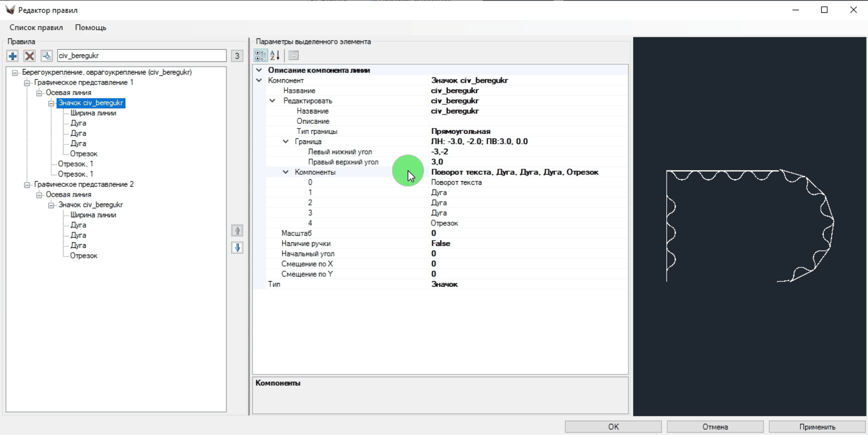The image size is (868, 435).
Task: Click the red X delete rule icon
Action: coord(29,56)
